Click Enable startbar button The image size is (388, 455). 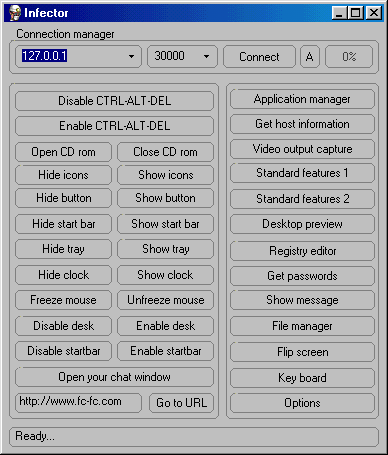tap(165, 351)
